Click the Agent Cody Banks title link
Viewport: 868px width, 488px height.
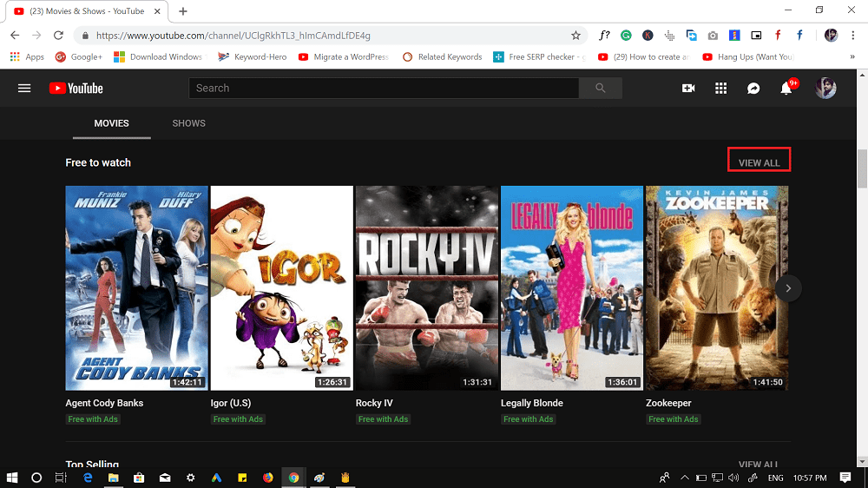pyautogui.click(x=104, y=403)
